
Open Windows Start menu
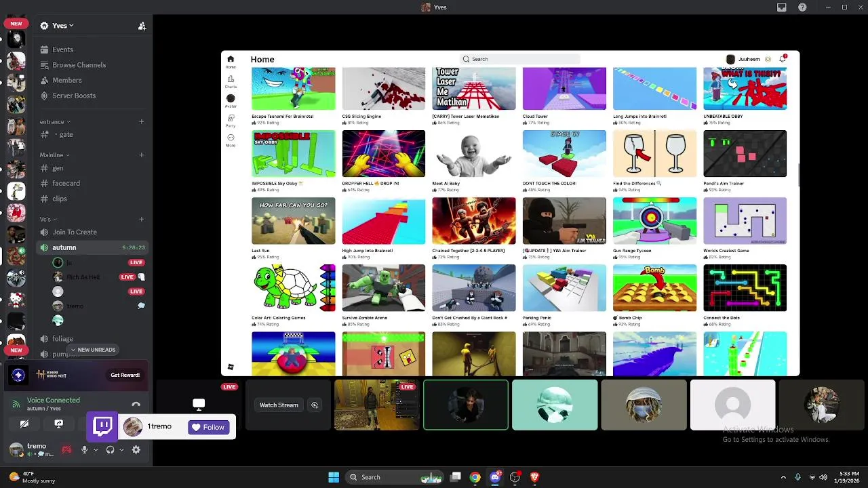click(x=334, y=477)
